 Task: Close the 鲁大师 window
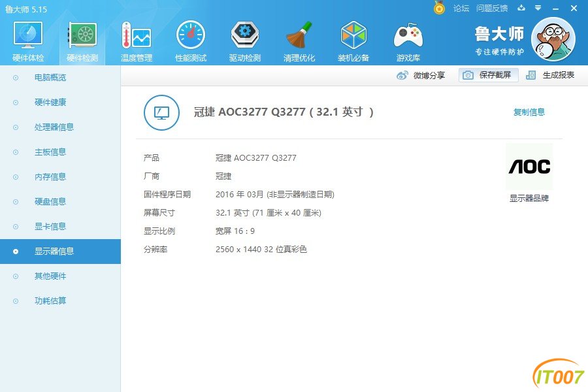click(574, 8)
